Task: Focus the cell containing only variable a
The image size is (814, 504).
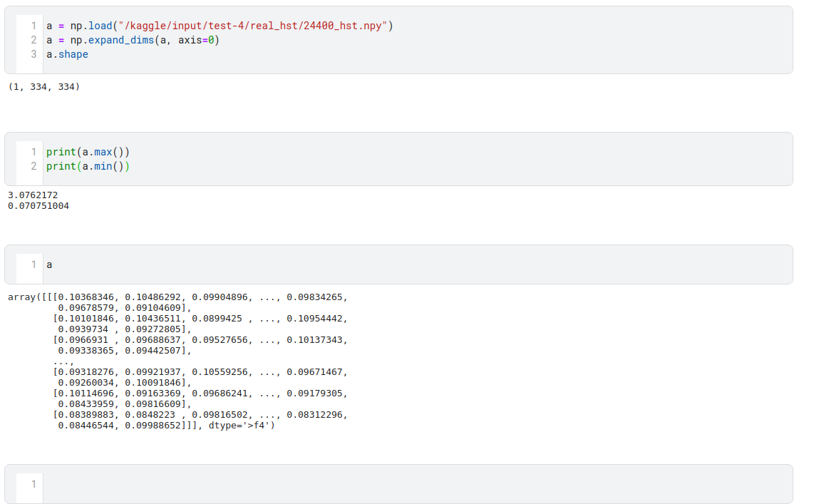Action: pos(413,264)
